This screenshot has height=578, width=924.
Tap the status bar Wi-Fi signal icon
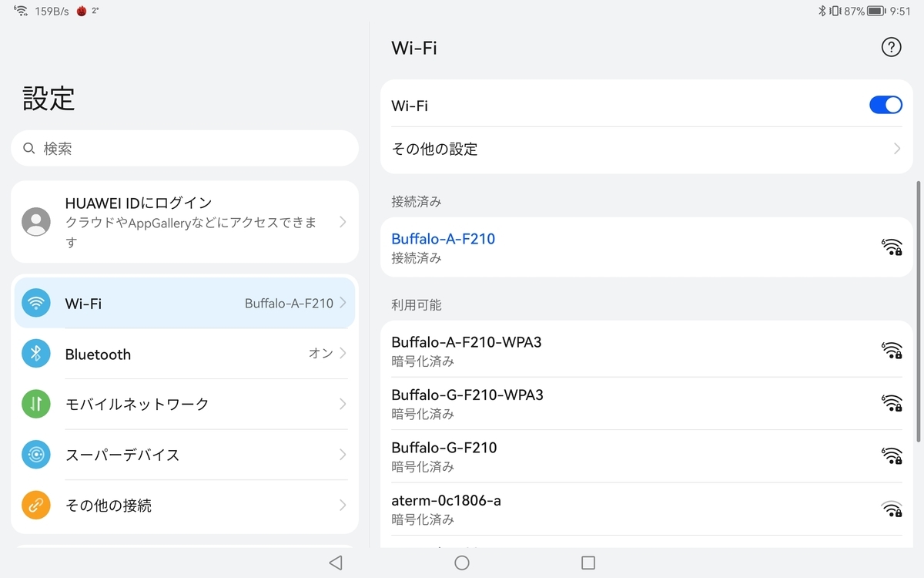[21, 11]
